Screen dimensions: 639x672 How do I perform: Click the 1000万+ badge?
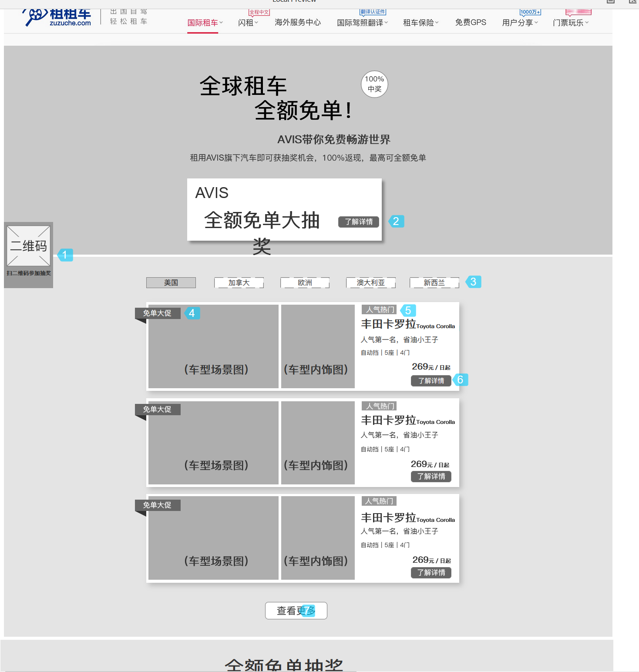tap(530, 12)
